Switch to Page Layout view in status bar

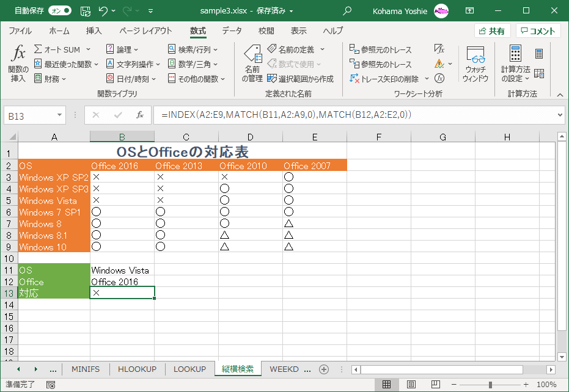click(411, 385)
